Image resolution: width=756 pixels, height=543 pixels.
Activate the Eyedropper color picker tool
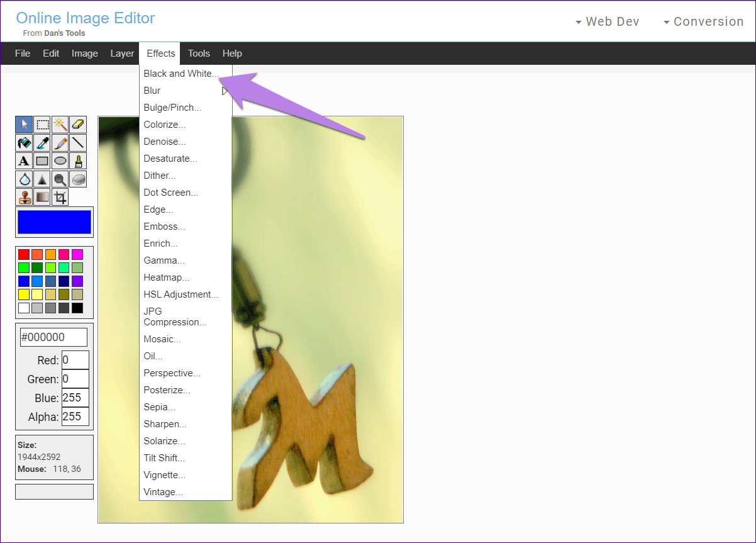pyautogui.click(x=42, y=143)
